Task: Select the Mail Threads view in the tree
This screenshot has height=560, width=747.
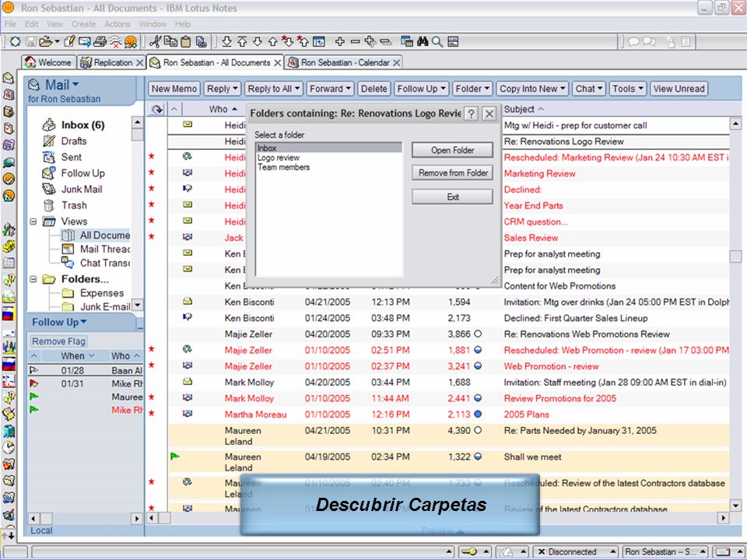Action: coord(105,249)
